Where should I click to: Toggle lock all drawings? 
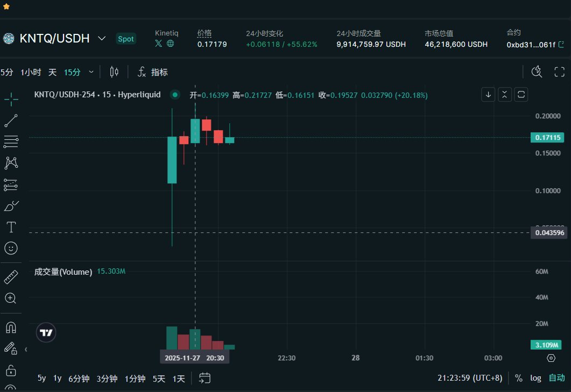(11, 370)
